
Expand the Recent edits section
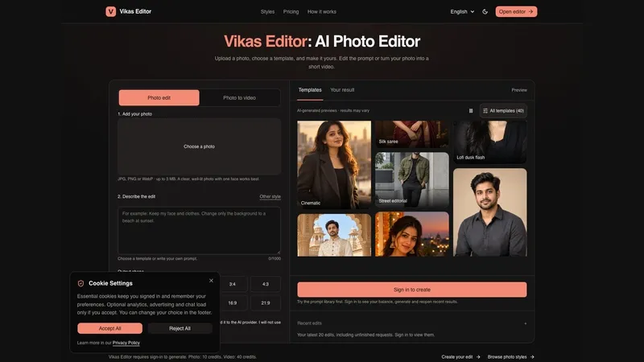pyautogui.click(x=526, y=323)
